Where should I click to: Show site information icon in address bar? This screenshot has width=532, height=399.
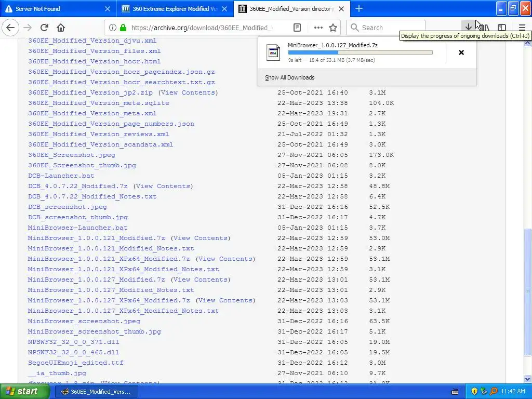pyautogui.click(x=113, y=28)
